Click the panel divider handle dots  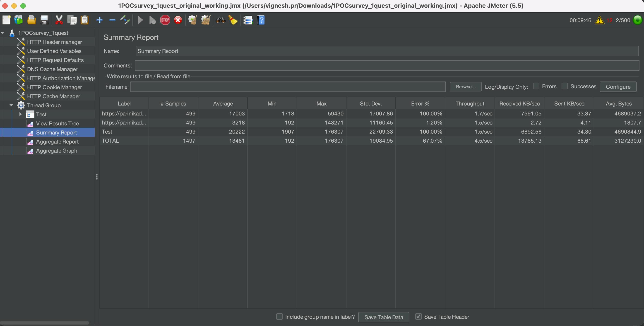[97, 177]
